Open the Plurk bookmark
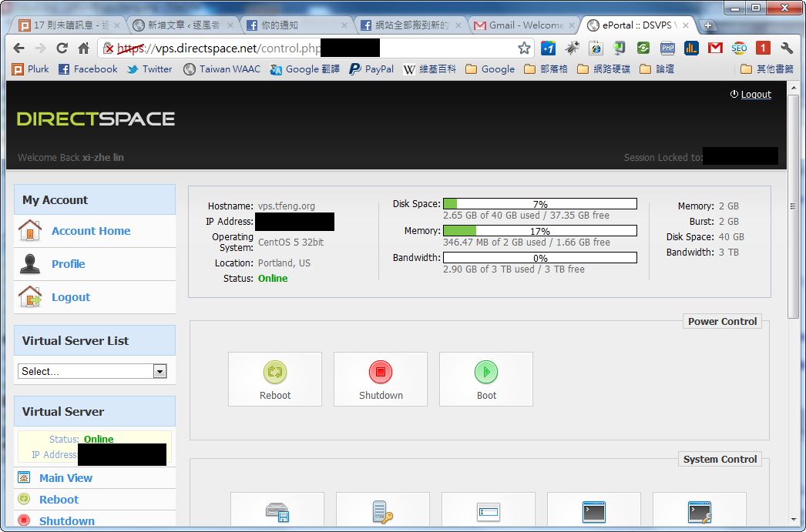Viewport: 806px width, 532px height. click(x=30, y=69)
